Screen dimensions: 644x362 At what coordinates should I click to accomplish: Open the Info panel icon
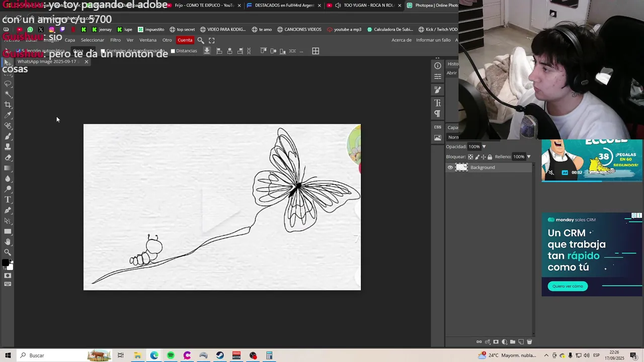coord(438,66)
